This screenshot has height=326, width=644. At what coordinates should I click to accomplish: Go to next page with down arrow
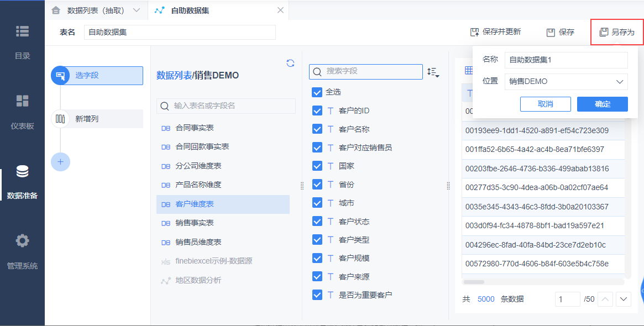(x=623, y=299)
